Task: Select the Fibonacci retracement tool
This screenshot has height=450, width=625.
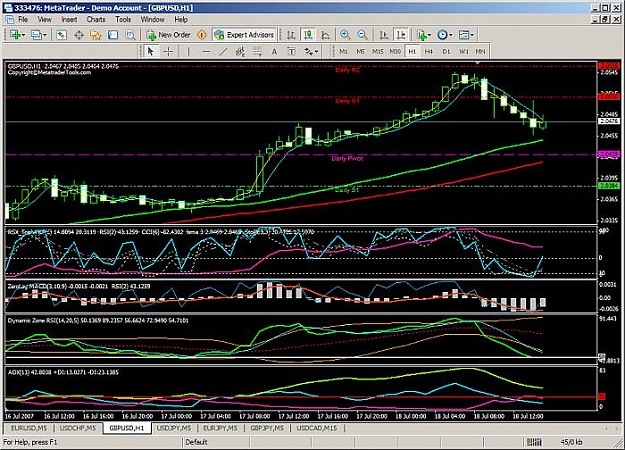Action: (257, 51)
